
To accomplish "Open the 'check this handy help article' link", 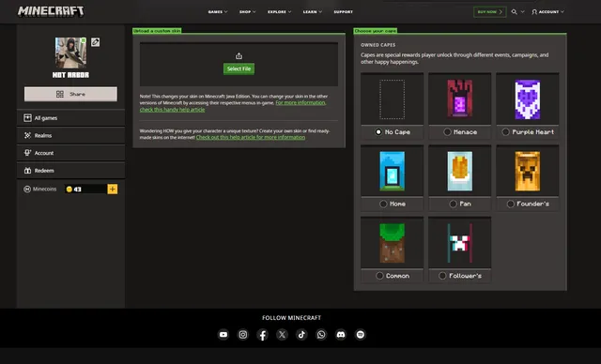I will point(172,110).
